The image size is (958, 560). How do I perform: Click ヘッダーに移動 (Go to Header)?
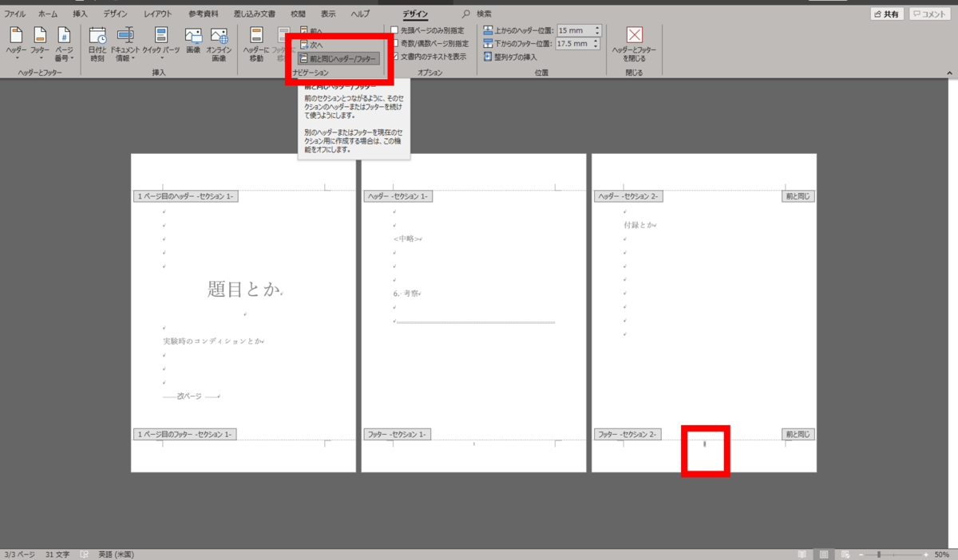point(256,45)
